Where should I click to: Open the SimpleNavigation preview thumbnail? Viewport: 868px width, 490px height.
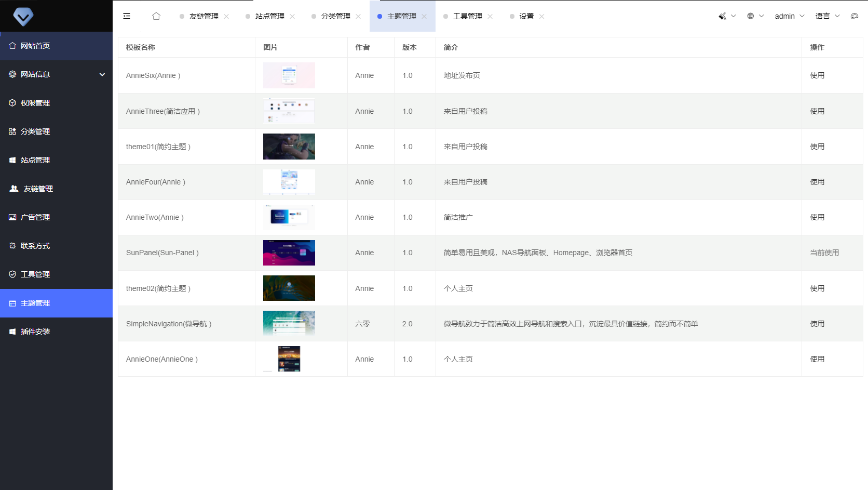289,323
